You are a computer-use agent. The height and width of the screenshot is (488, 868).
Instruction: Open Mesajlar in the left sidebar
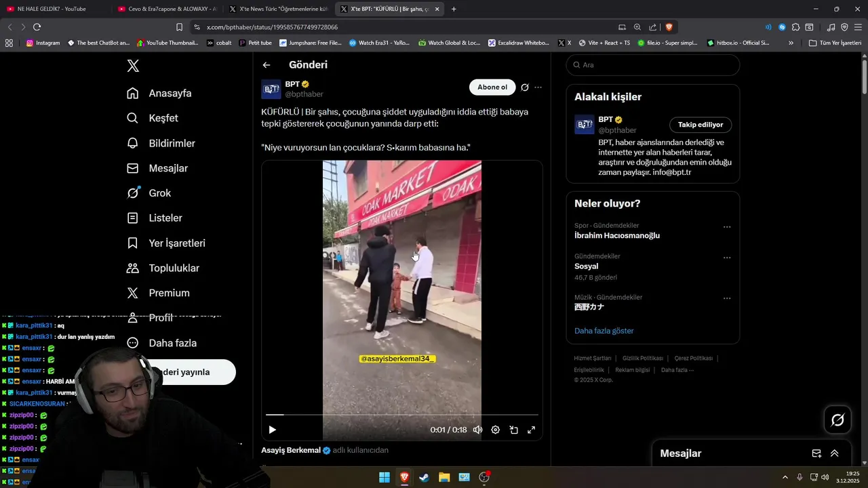tap(157, 168)
